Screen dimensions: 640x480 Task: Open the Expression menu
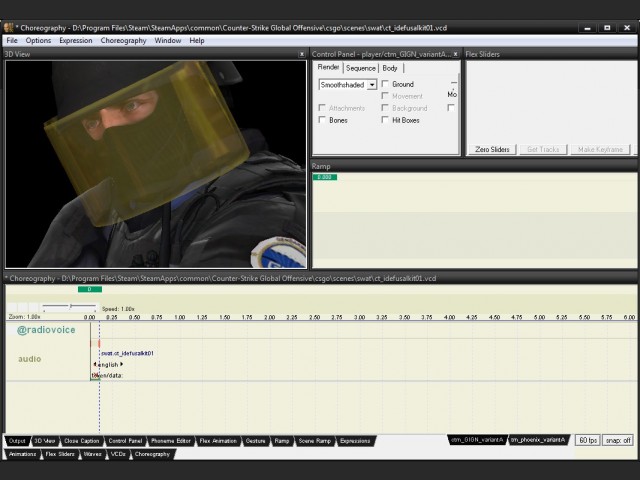click(76, 40)
